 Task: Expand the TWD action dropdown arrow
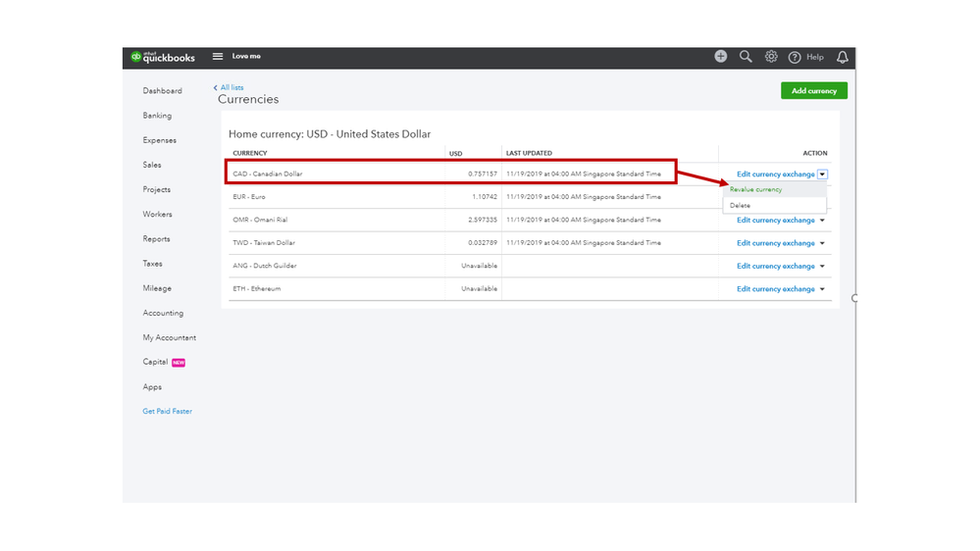[822, 243]
